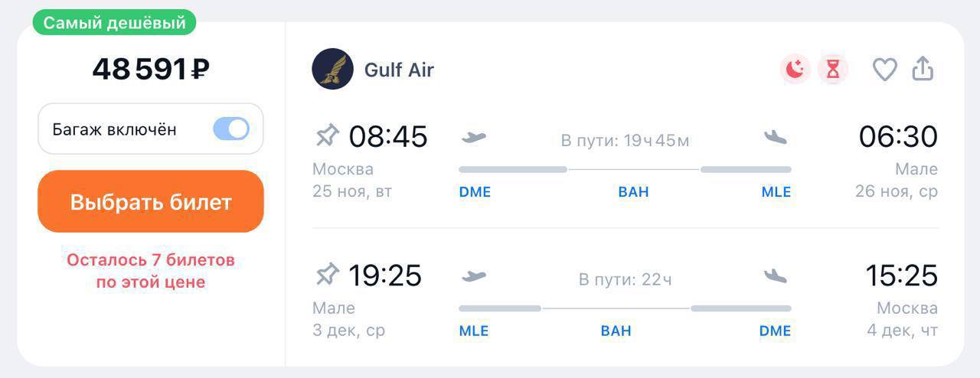Toggle the baggage included switch
Screen dimensions: 980x378
coord(230,129)
